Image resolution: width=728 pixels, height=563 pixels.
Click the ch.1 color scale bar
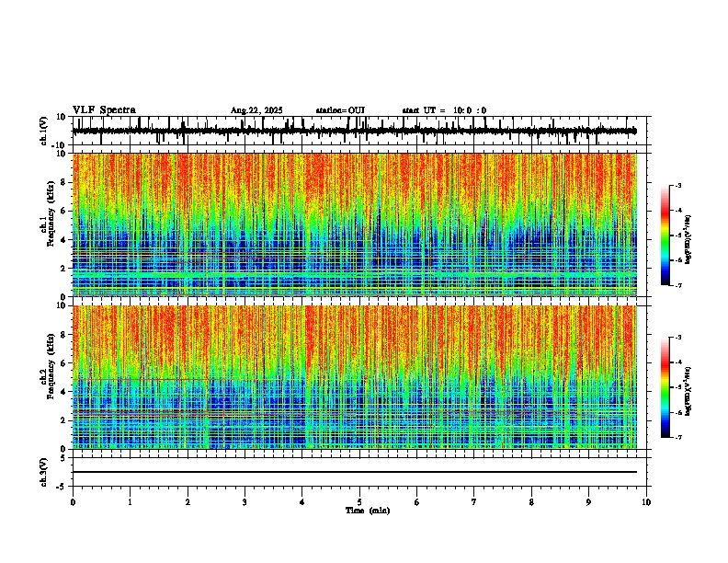[665, 236]
